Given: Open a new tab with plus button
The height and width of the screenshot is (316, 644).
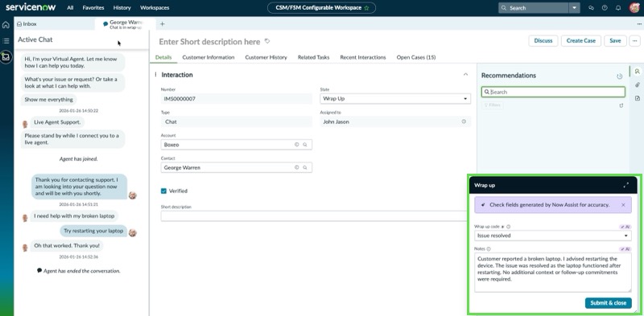Looking at the screenshot, I should click(163, 24).
